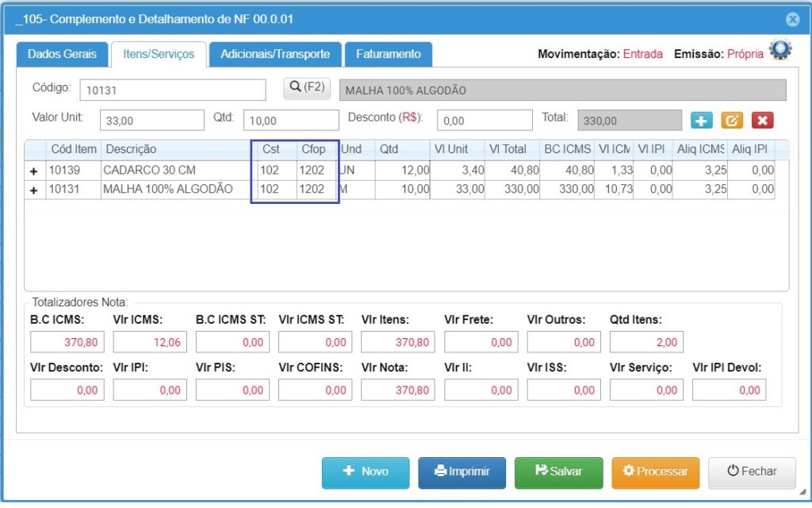Image resolution: width=812 pixels, height=508 pixels.
Task: Switch to the Dados Gerais tab
Action: (62, 55)
